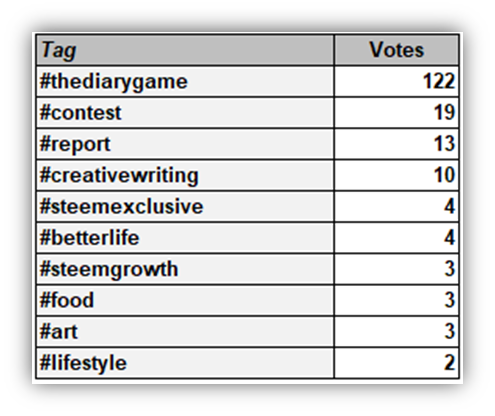Click the 2 votes cell for #lifestyle
Viewport: 495px width, 416px height.
pos(397,363)
